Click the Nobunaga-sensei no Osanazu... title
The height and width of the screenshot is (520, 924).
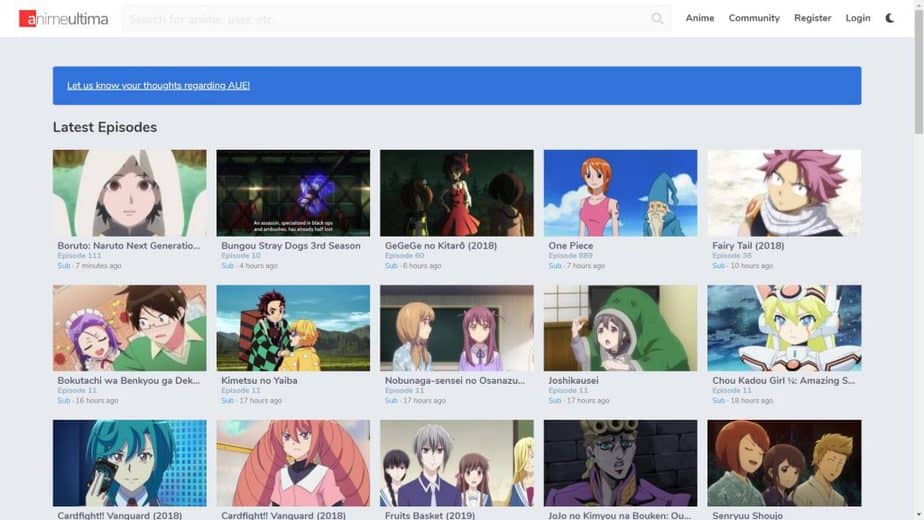(x=454, y=380)
